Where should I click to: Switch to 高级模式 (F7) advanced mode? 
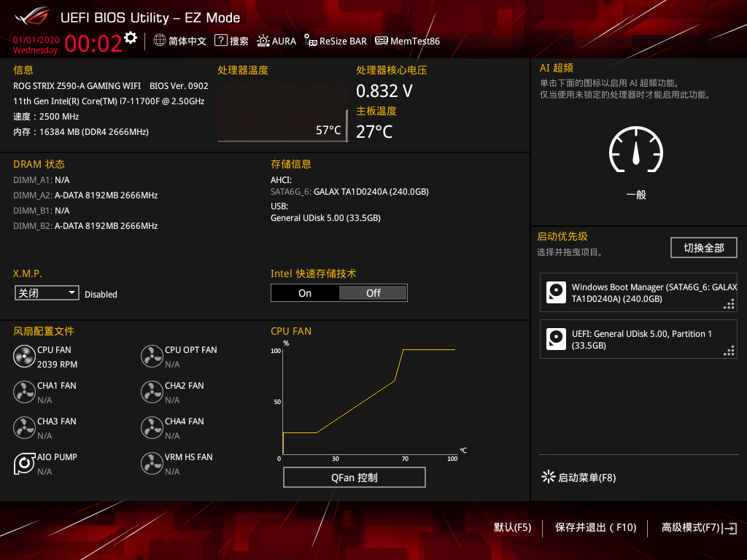[698, 527]
